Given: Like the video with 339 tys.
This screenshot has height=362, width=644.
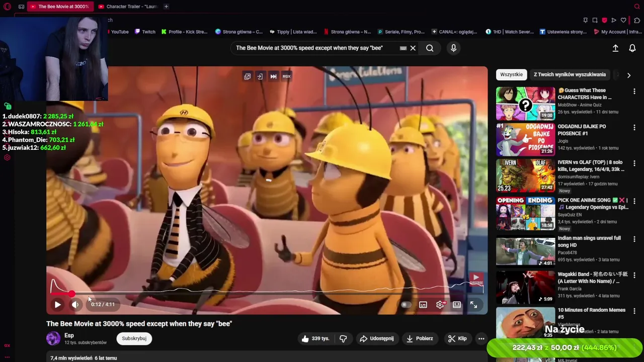Looking at the screenshot, I should (315, 338).
